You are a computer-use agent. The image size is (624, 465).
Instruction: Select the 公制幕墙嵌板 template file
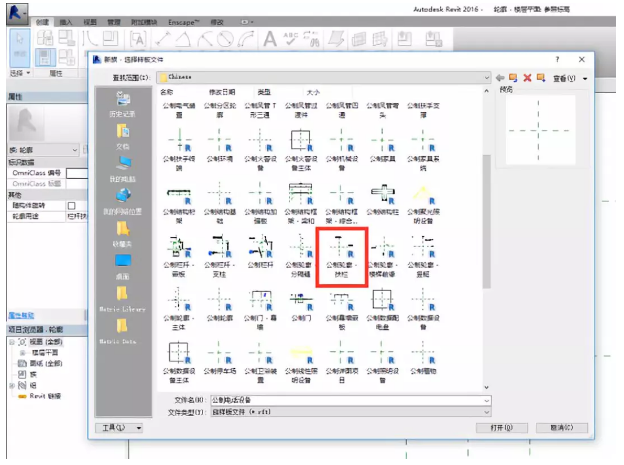point(341,310)
